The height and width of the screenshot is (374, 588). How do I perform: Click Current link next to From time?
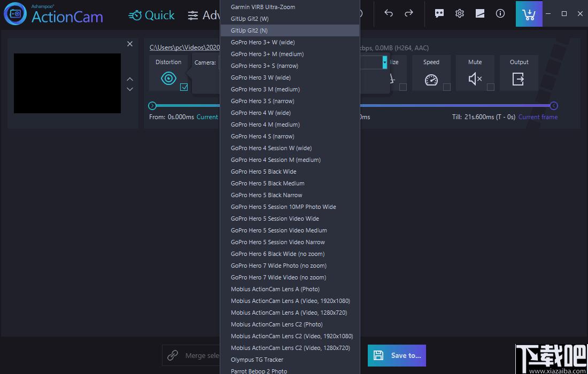click(x=207, y=117)
